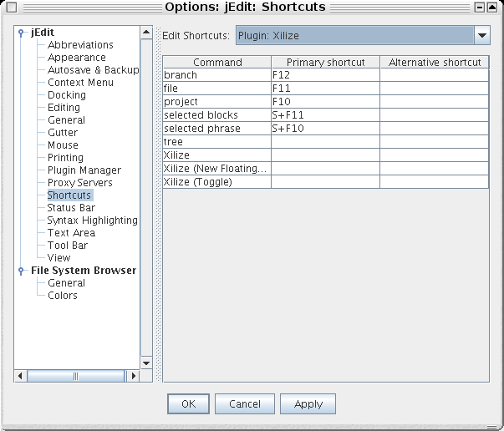Screen dimensions: 504x431
Task: Maximize the Options dialog window
Action: click(492, 7)
